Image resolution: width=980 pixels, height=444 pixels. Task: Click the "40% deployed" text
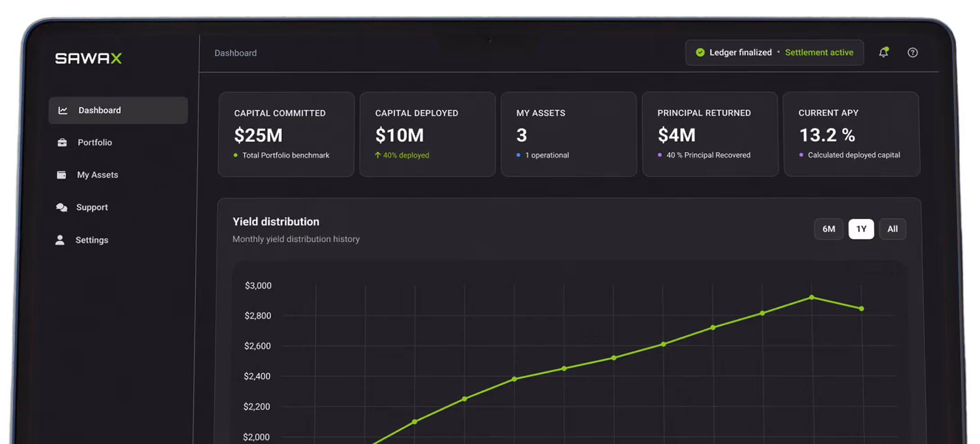(406, 155)
